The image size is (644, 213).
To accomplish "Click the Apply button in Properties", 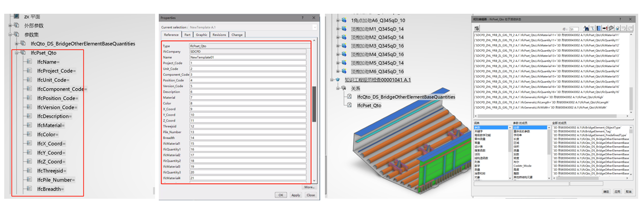I will (x=295, y=195).
